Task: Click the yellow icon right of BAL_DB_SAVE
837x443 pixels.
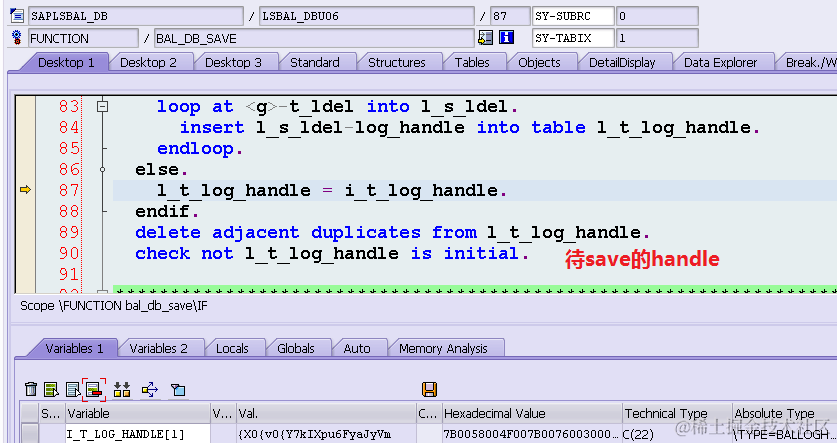Action: [x=485, y=37]
